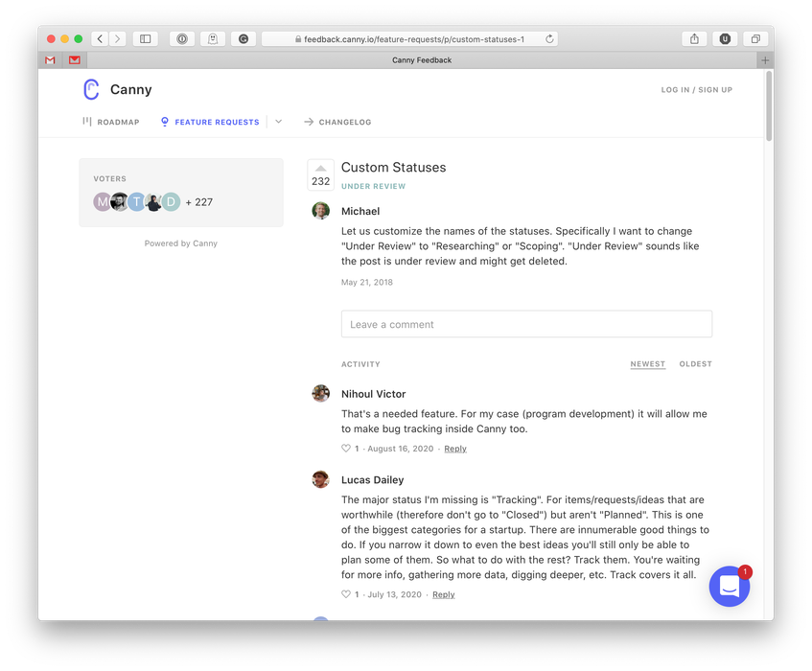Expand the boards dropdown chevron

pyautogui.click(x=279, y=122)
